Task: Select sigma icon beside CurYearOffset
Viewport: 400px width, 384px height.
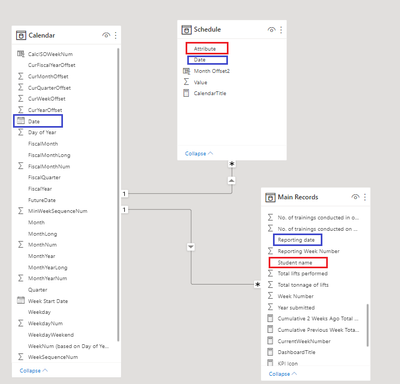Action: pyautogui.click(x=21, y=110)
